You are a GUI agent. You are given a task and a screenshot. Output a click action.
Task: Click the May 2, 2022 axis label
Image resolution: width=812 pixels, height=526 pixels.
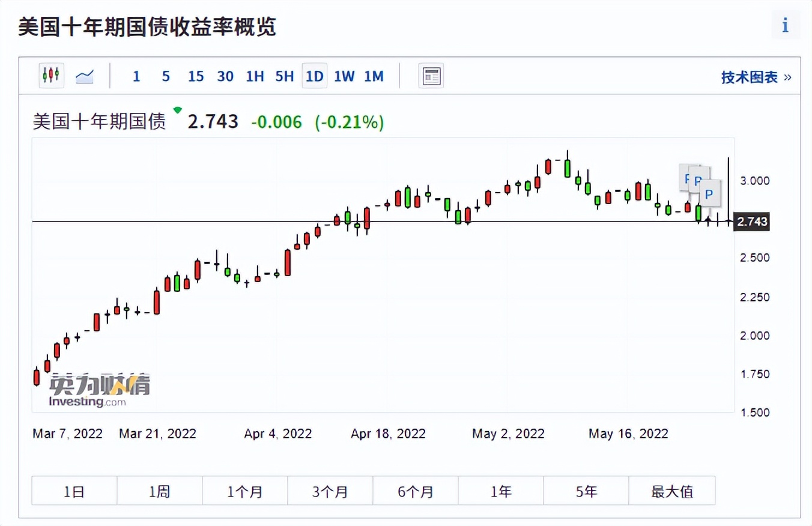point(508,434)
